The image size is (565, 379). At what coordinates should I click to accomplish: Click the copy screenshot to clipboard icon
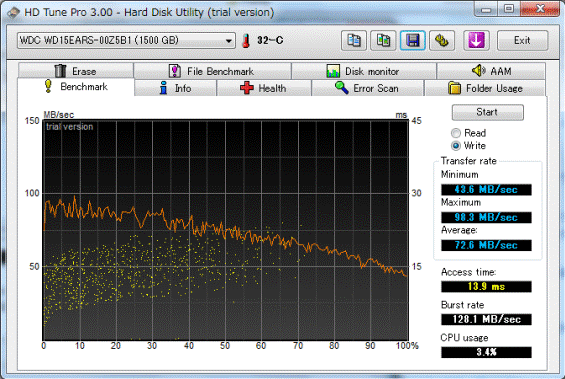(383, 40)
